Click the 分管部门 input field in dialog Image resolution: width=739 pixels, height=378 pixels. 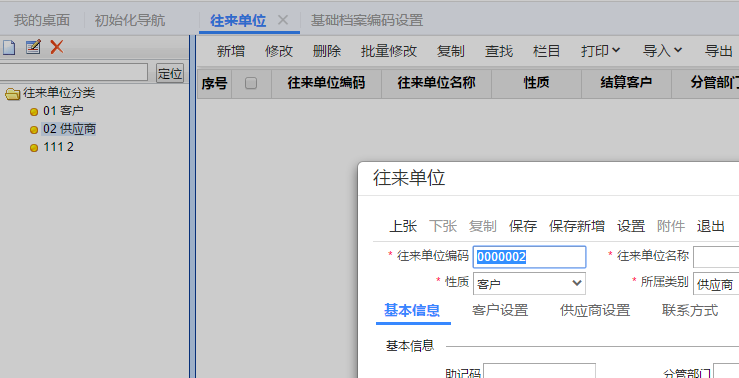(726, 371)
